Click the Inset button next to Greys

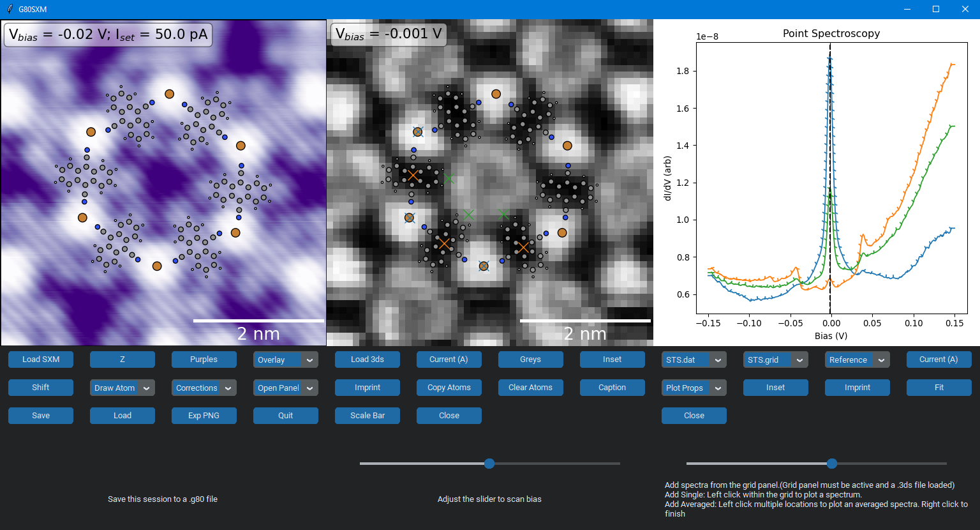[x=612, y=360]
